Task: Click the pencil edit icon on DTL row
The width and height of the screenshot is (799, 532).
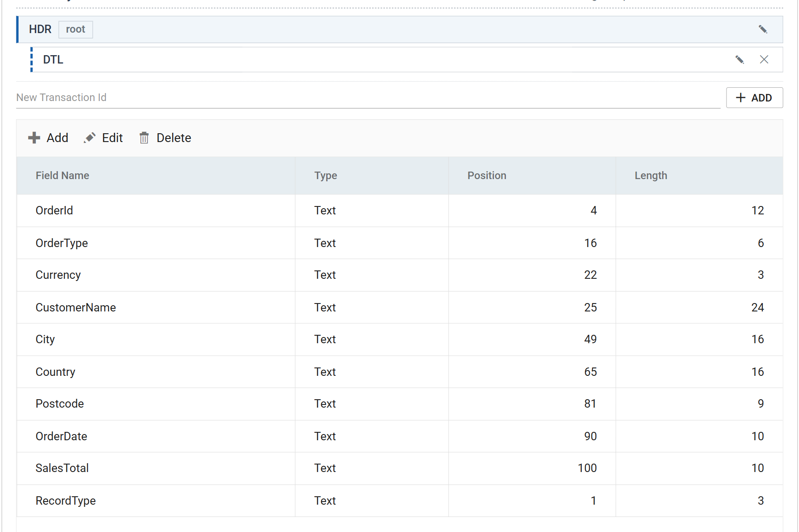Action: coord(740,60)
